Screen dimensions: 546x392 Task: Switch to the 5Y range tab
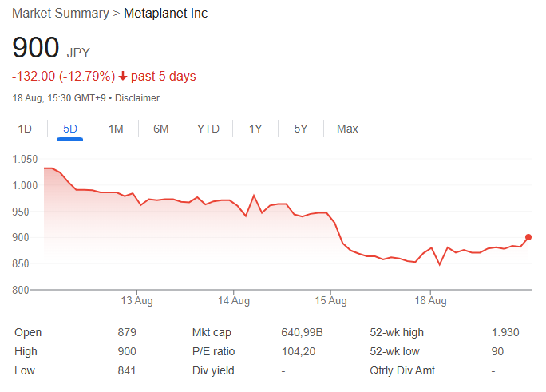(301, 129)
